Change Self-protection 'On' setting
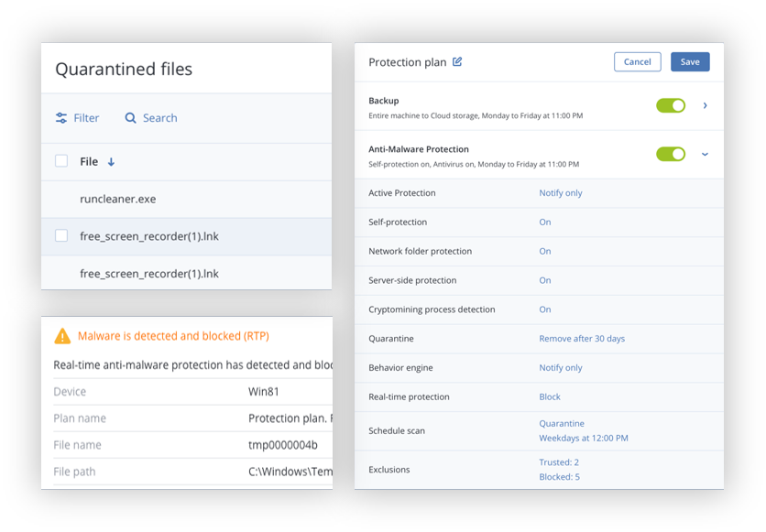 (x=544, y=223)
